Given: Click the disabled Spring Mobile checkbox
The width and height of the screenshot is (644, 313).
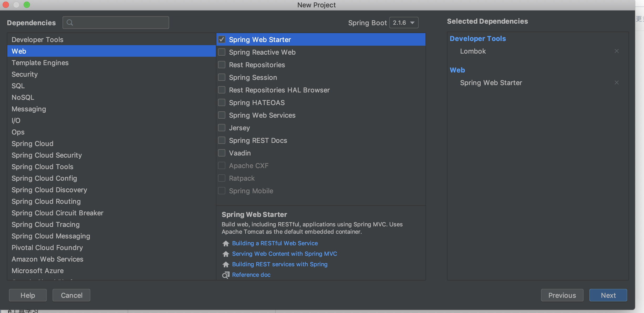Looking at the screenshot, I should pyautogui.click(x=222, y=191).
